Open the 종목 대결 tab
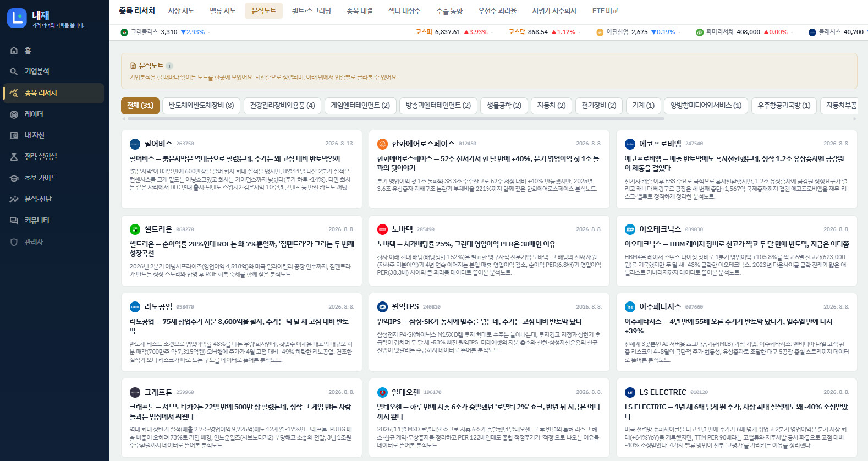The image size is (868, 461). pos(360,10)
